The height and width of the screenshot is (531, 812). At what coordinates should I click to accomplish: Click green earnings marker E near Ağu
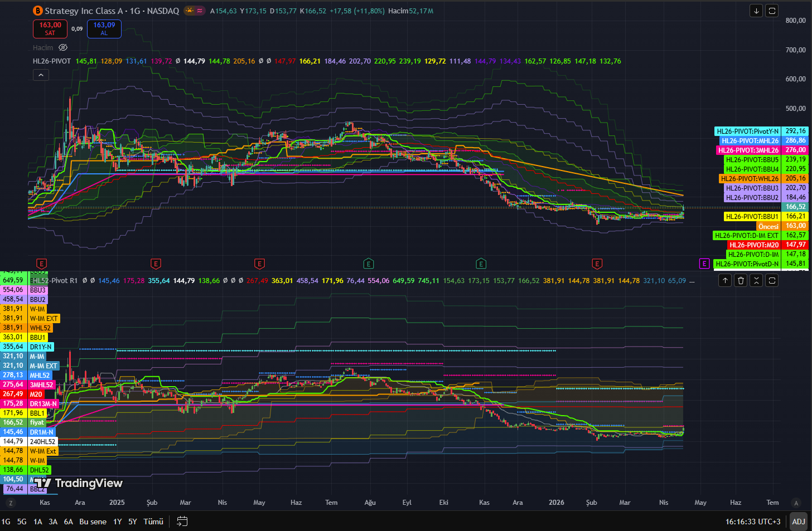pyautogui.click(x=368, y=264)
